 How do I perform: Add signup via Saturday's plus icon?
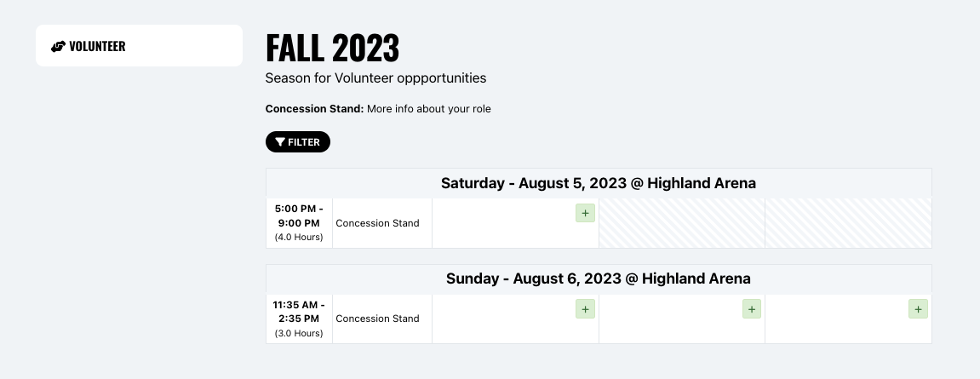(585, 213)
